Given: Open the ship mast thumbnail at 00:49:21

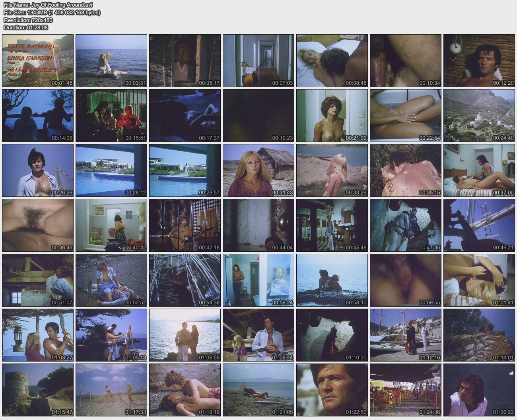Looking at the screenshot, I should [479, 225].
